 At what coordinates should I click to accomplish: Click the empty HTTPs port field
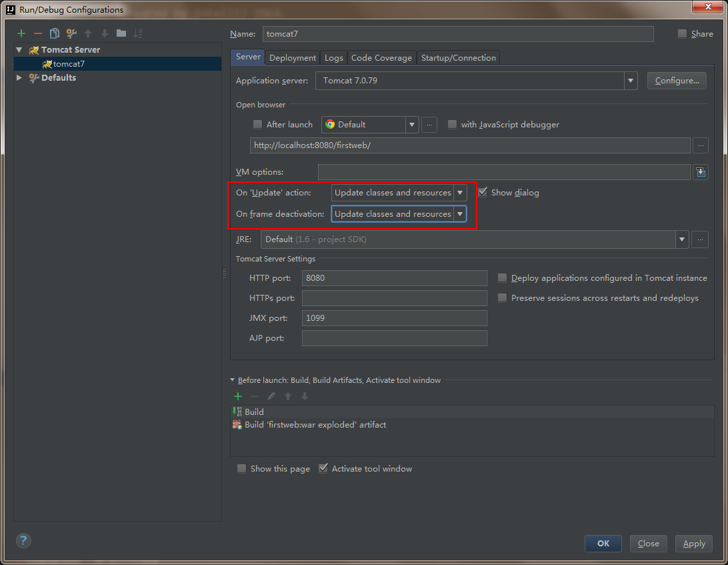[394, 298]
